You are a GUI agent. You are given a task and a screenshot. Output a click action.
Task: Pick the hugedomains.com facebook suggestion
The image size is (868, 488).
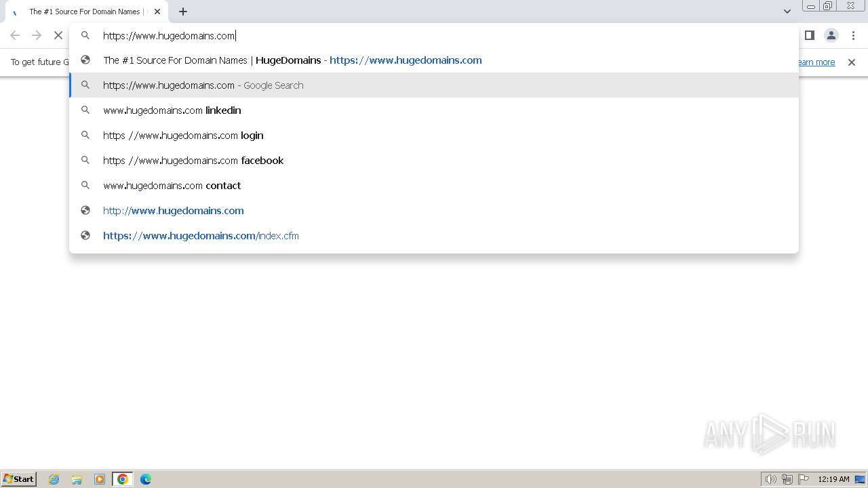point(434,161)
